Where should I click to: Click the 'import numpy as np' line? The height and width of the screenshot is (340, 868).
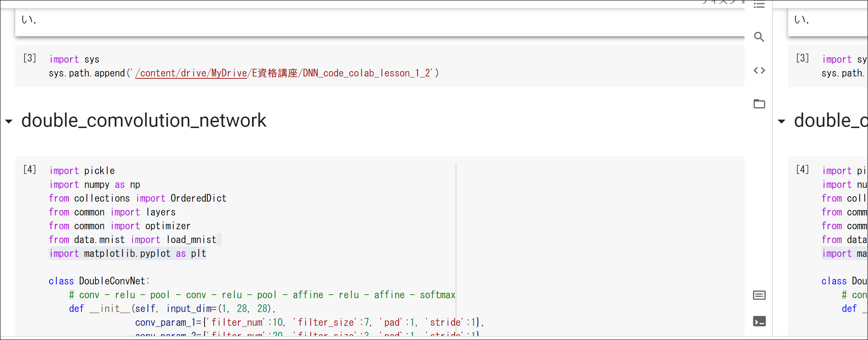point(94,184)
